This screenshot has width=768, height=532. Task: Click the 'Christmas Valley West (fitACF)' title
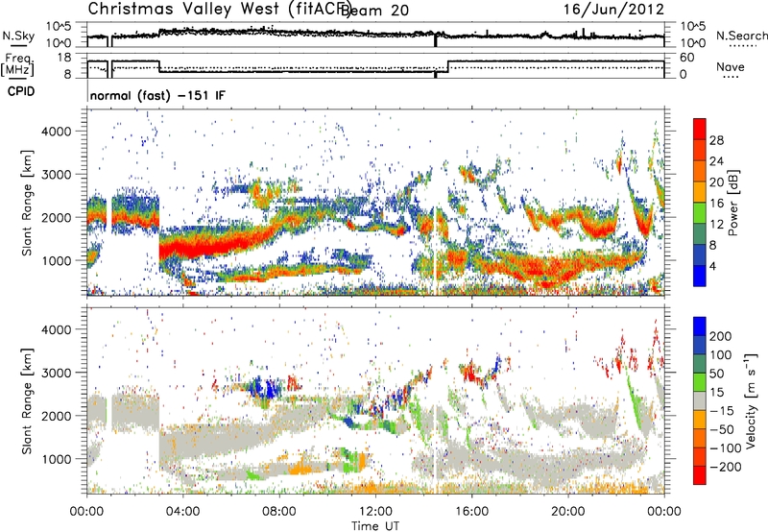(220, 9)
